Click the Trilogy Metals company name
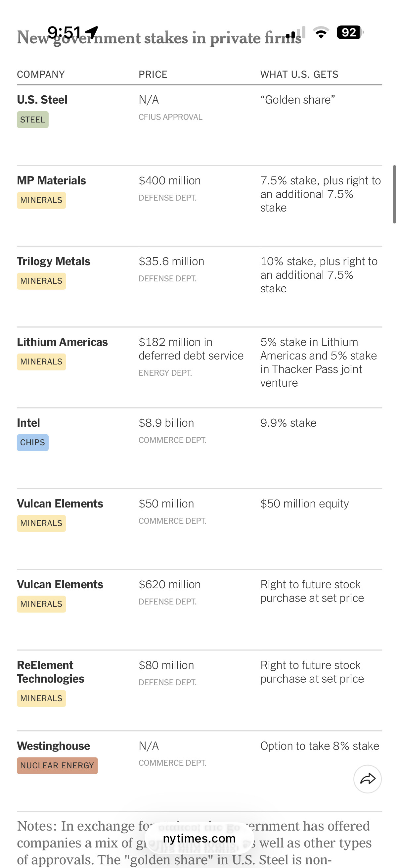Viewport: 399px width, 868px height. pos(54,261)
